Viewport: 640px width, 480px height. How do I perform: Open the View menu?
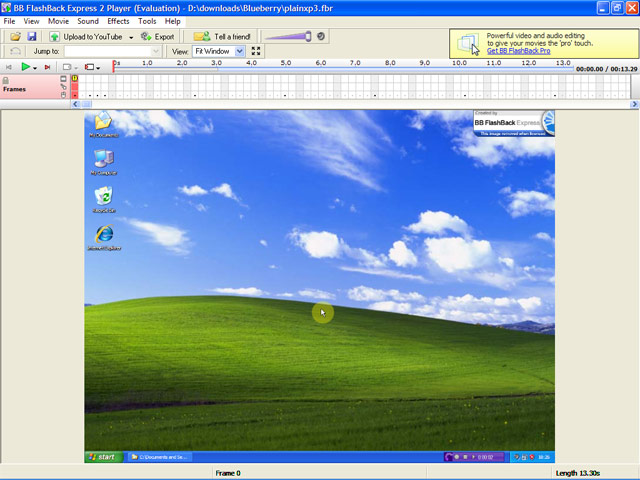click(31, 21)
